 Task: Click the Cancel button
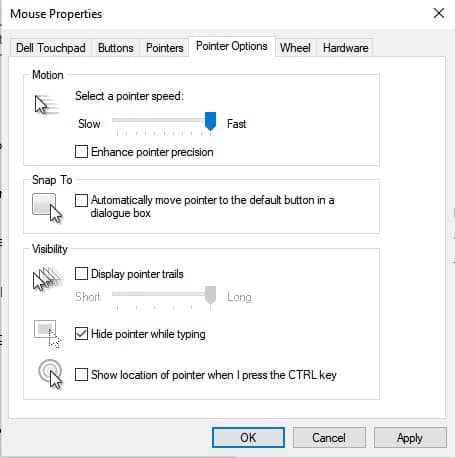[x=329, y=438]
